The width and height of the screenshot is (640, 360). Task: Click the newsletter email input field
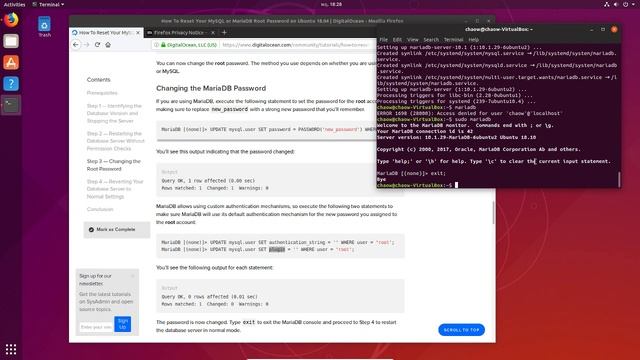96,327
